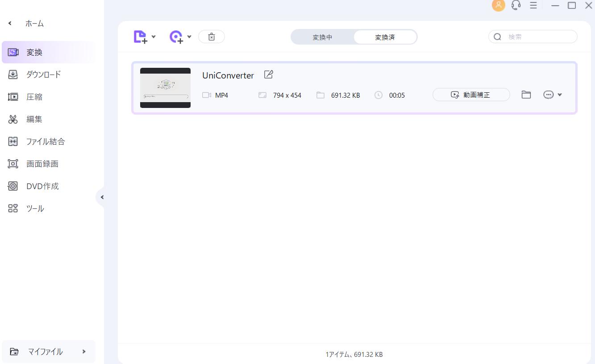Screen dimensions: 595x364
Task: Click the add file icon
Action: [141, 37]
